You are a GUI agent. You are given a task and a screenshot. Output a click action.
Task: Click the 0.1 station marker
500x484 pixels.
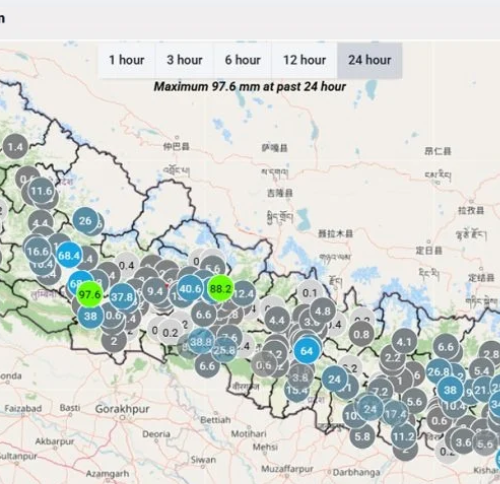[310, 293]
